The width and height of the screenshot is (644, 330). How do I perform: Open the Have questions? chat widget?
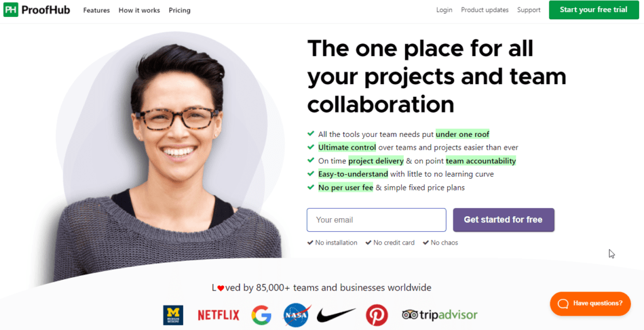point(590,304)
